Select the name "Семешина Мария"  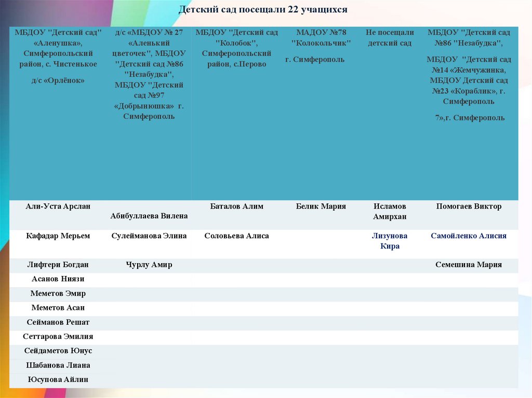(469, 265)
